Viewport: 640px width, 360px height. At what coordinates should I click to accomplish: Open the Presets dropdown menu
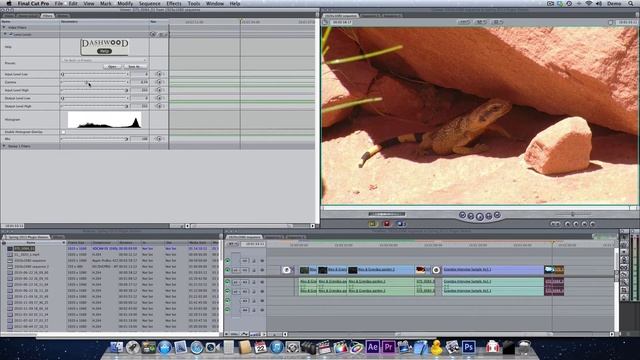(104, 60)
